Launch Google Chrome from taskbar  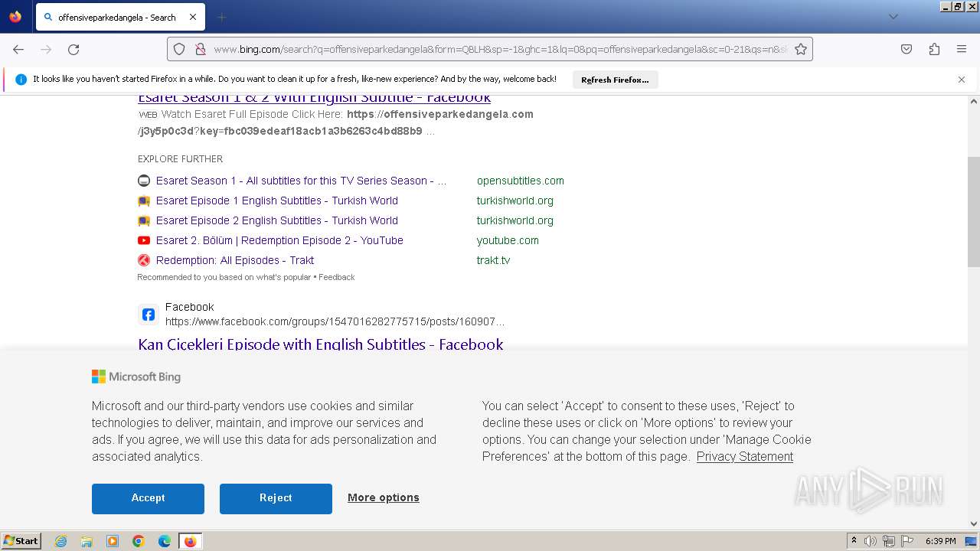coord(139,541)
